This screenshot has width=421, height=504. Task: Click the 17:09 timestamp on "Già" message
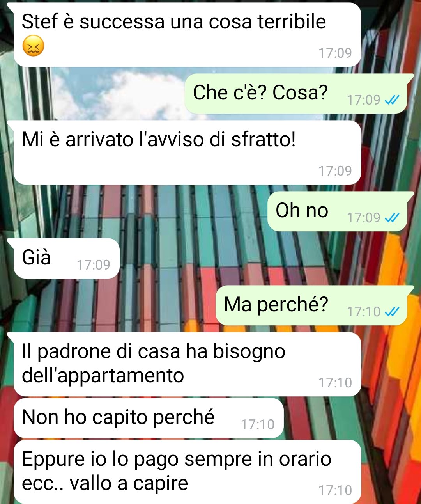[94, 265]
